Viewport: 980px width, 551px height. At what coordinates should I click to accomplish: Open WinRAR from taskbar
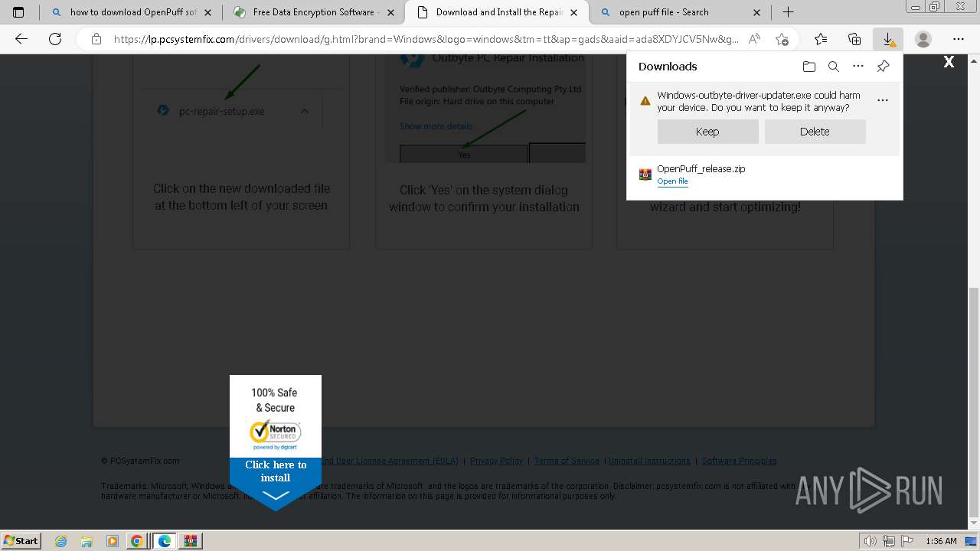click(191, 541)
